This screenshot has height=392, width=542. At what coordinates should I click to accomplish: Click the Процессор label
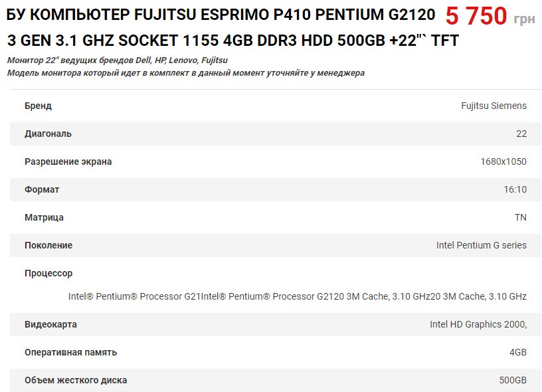tap(48, 274)
